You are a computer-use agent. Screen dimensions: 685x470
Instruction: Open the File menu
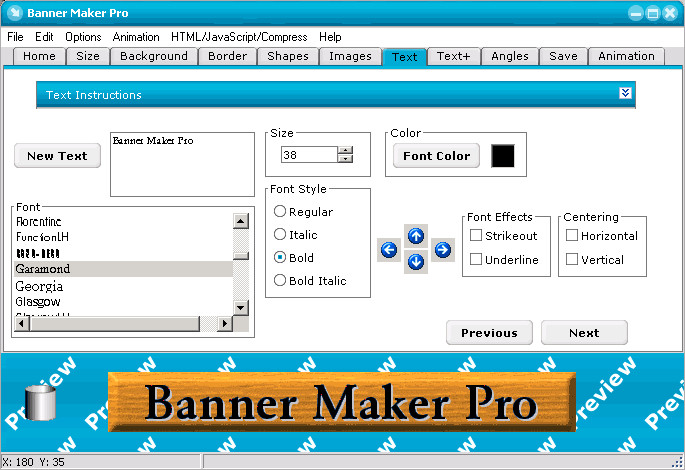15,37
